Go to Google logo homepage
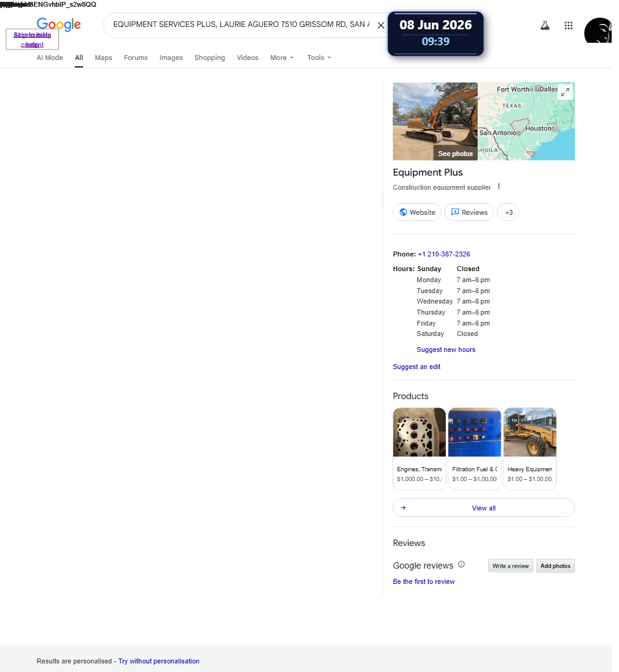This screenshot has height=672, width=619. click(59, 24)
